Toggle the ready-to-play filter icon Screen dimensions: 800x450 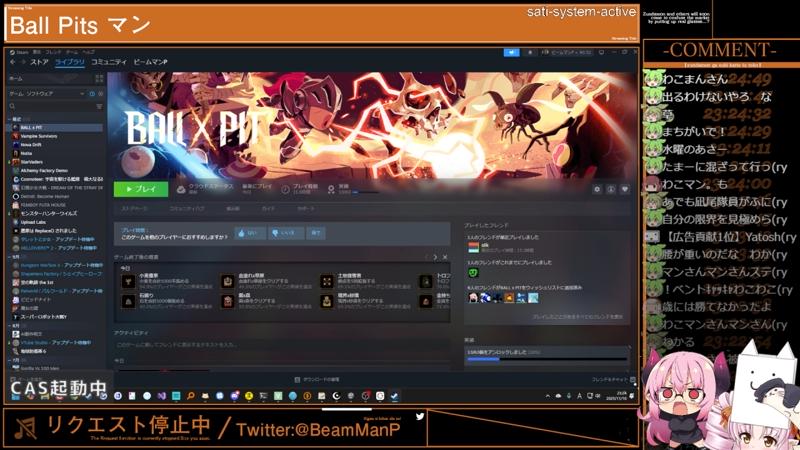point(100,94)
